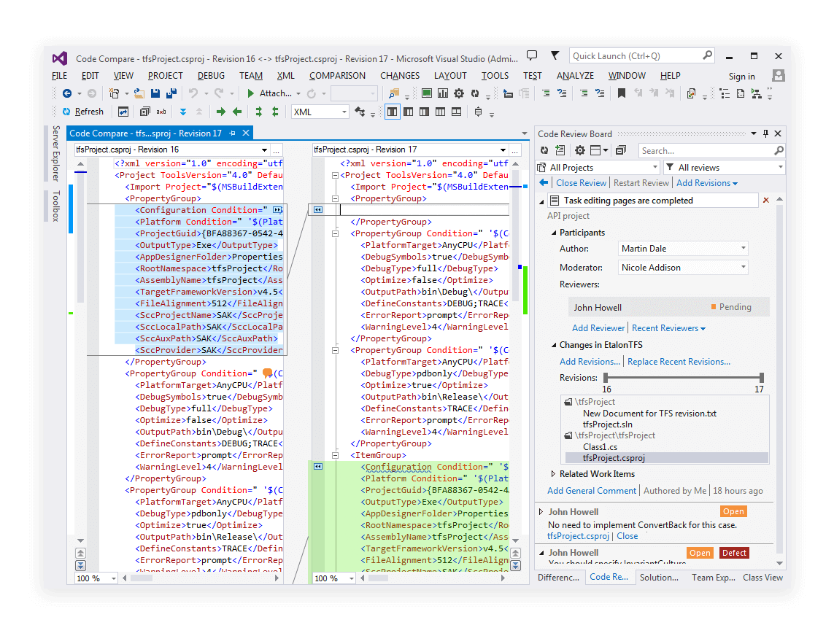This screenshot has width=834, height=644.
Task: Click the single Save disk icon
Action: [x=155, y=93]
